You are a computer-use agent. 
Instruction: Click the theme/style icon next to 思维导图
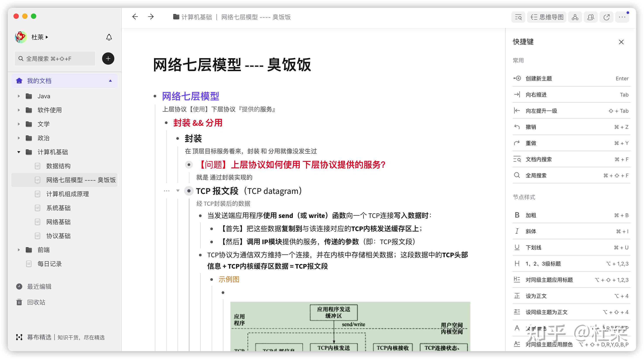tap(575, 17)
